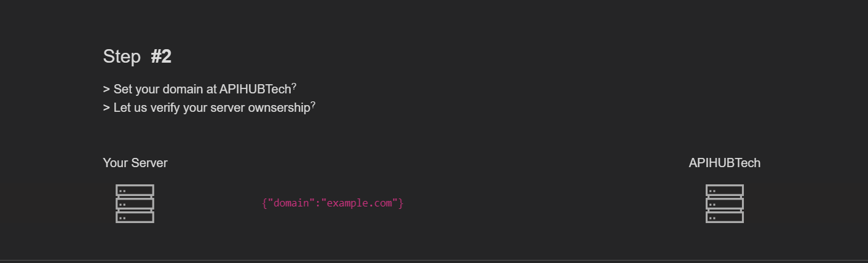
Task: Click the JSON domain code snippet
Action: click(333, 203)
